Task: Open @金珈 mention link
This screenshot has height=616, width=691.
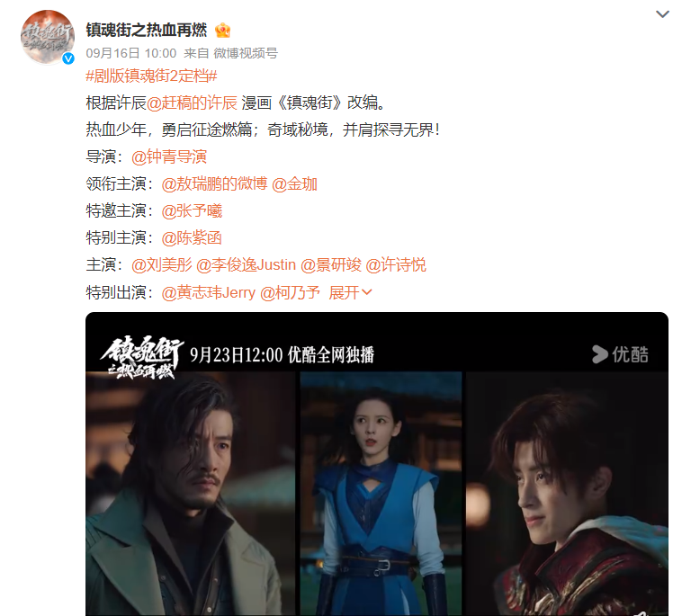Action: [294, 184]
